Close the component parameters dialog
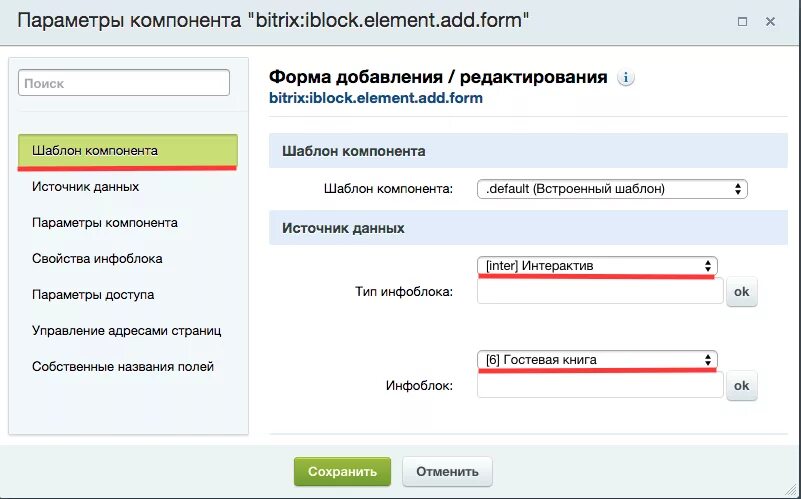The width and height of the screenshot is (801, 499). pos(770,21)
